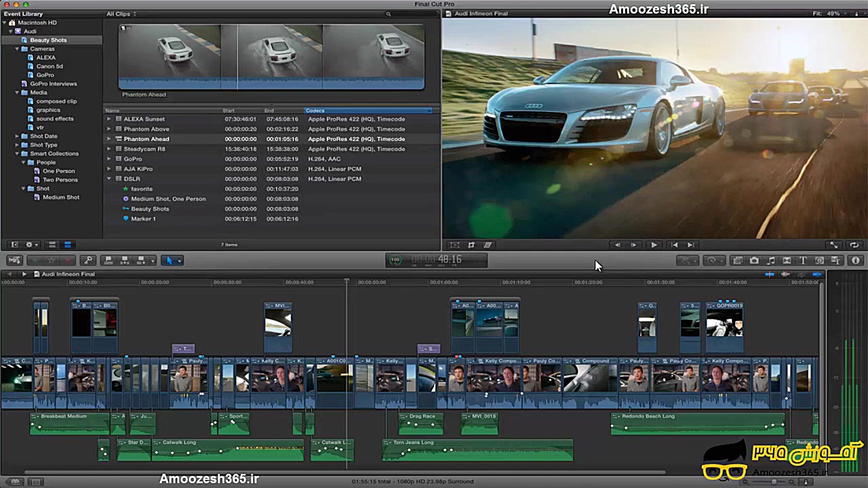The image size is (868, 488).
Task: Open the viewer Fit 49% zoom menu
Action: pyautogui.click(x=829, y=14)
